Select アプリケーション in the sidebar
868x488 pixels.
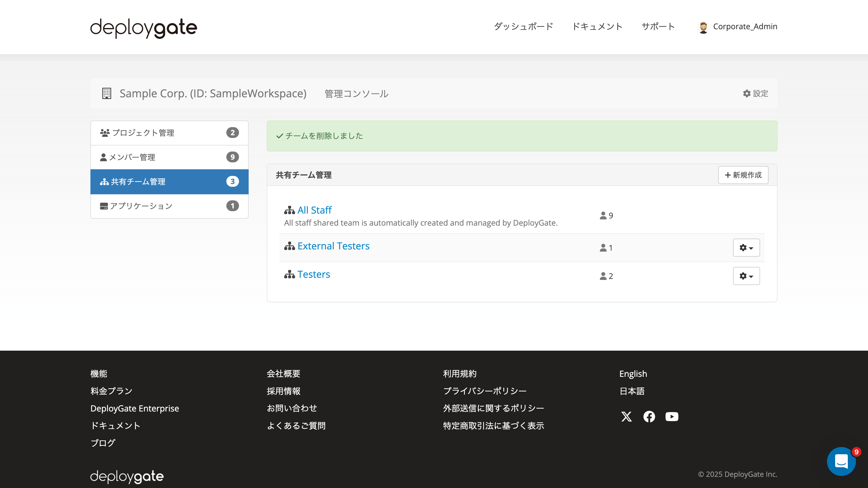pyautogui.click(x=169, y=206)
